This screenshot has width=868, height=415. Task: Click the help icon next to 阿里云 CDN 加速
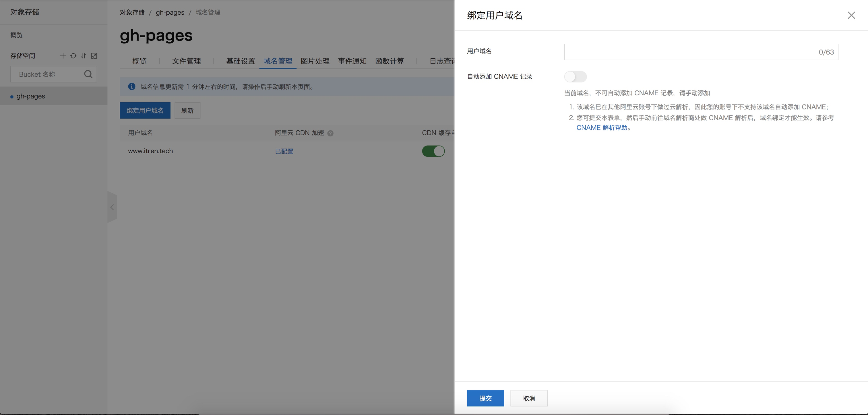pyautogui.click(x=330, y=133)
